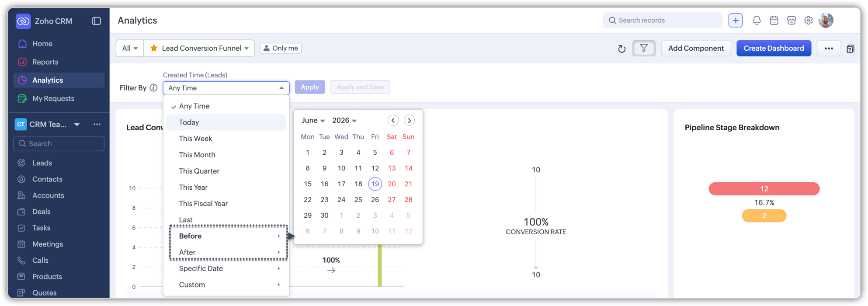Select This Quarter from the list
This screenshot has height=306, width=868.
tap(199, 171)
